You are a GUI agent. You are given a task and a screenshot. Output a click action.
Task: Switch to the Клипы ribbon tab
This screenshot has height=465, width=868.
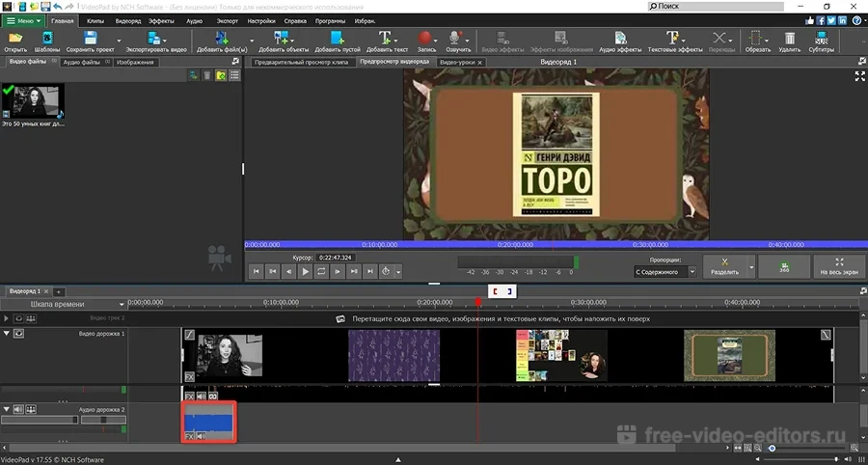(x=95, y=21)
